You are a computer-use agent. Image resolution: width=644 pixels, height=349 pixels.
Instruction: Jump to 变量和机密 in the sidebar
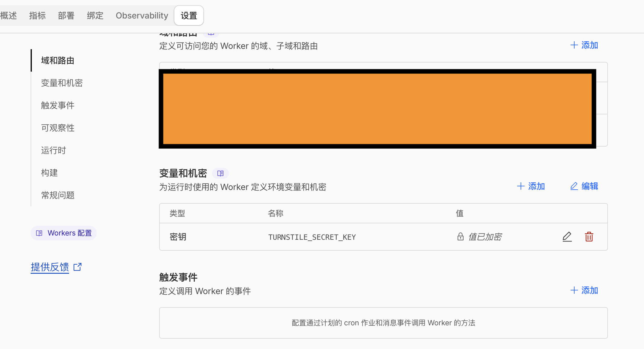coord(62,83)
